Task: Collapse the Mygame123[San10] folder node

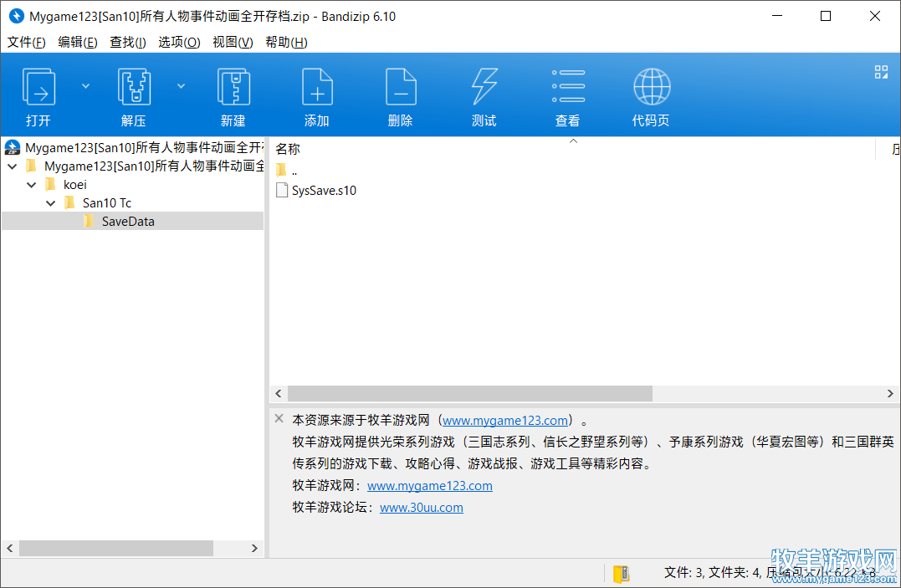Action: click(13, 166)
